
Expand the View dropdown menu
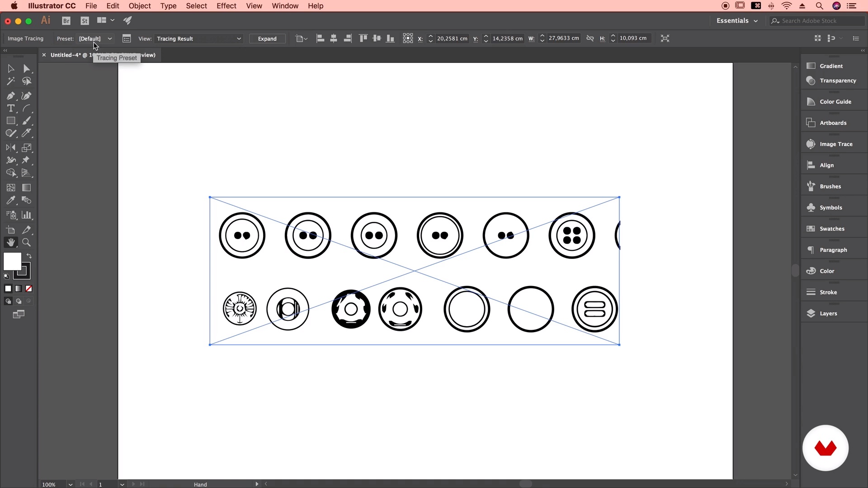point(238,38)
